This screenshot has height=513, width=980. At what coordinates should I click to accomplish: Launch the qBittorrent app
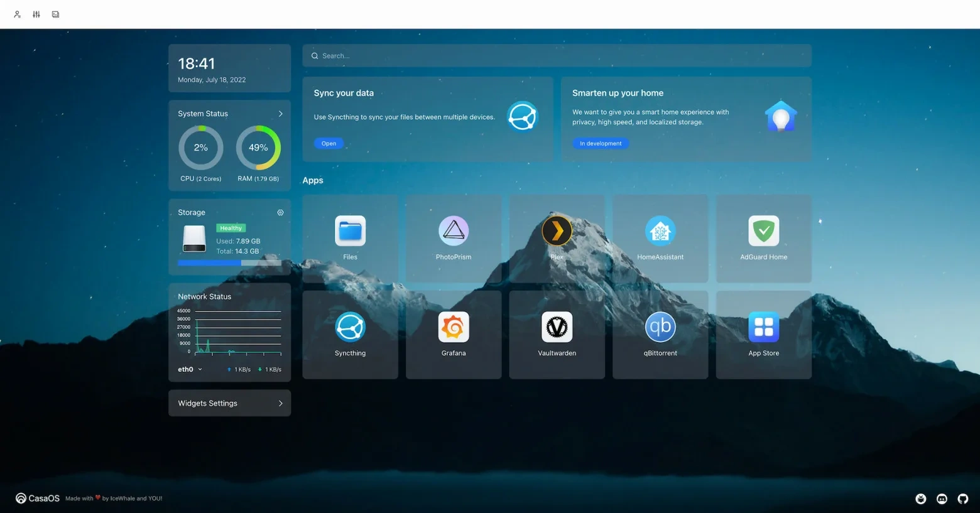click(x=660, y=328)
